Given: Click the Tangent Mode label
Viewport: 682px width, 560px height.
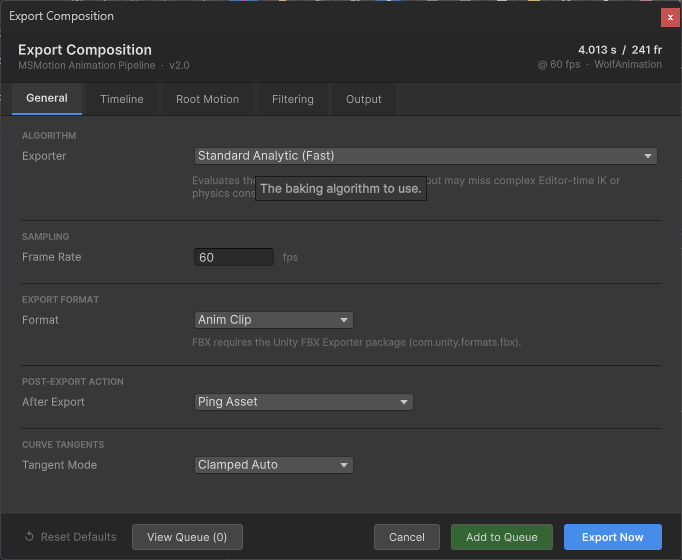Looking at the screenshot, I should (59, 465).
